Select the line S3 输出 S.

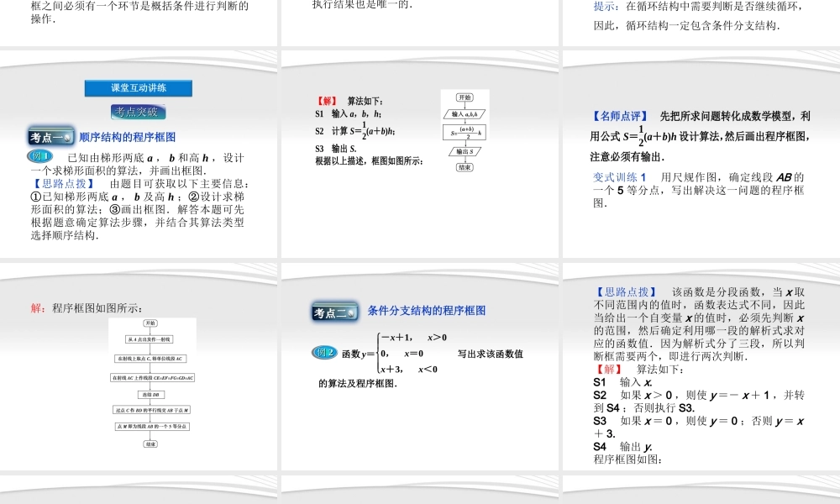(x=336, y=149)
